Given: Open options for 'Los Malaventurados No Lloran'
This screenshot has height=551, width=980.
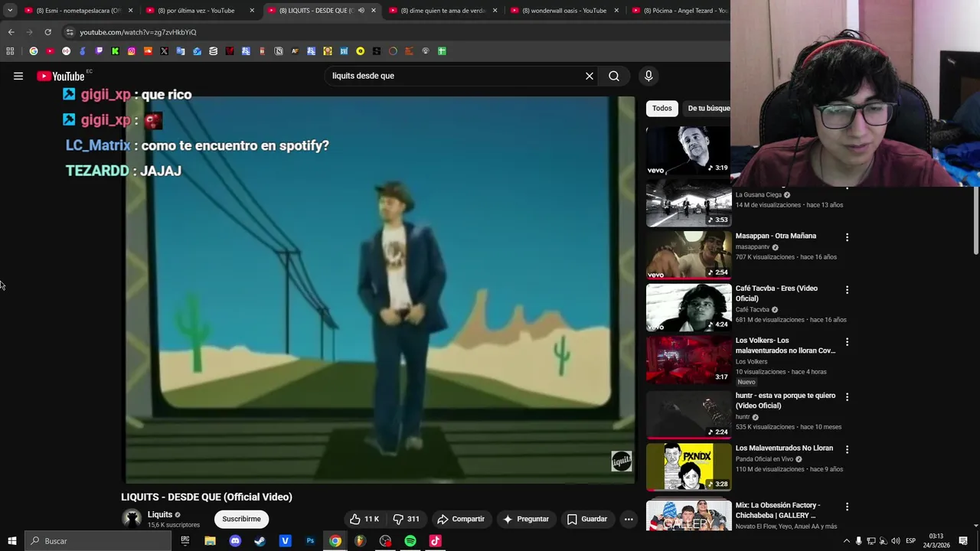Looking at the screenshot, I should [847, 449].
